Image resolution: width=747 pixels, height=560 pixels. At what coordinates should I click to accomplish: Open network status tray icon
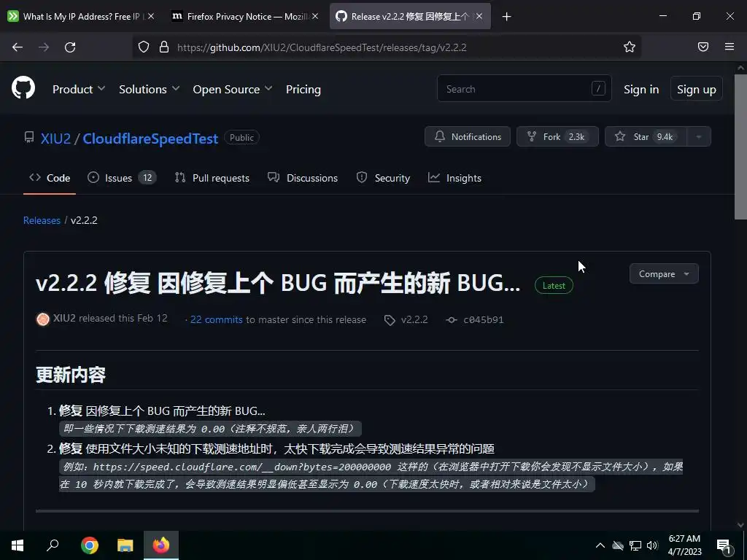(635, 545)
